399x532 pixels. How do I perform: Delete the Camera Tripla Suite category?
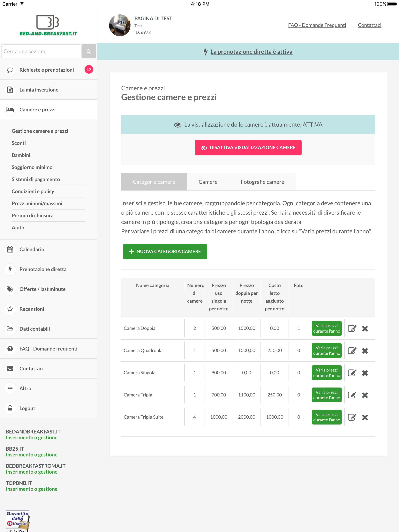point(365,417)
